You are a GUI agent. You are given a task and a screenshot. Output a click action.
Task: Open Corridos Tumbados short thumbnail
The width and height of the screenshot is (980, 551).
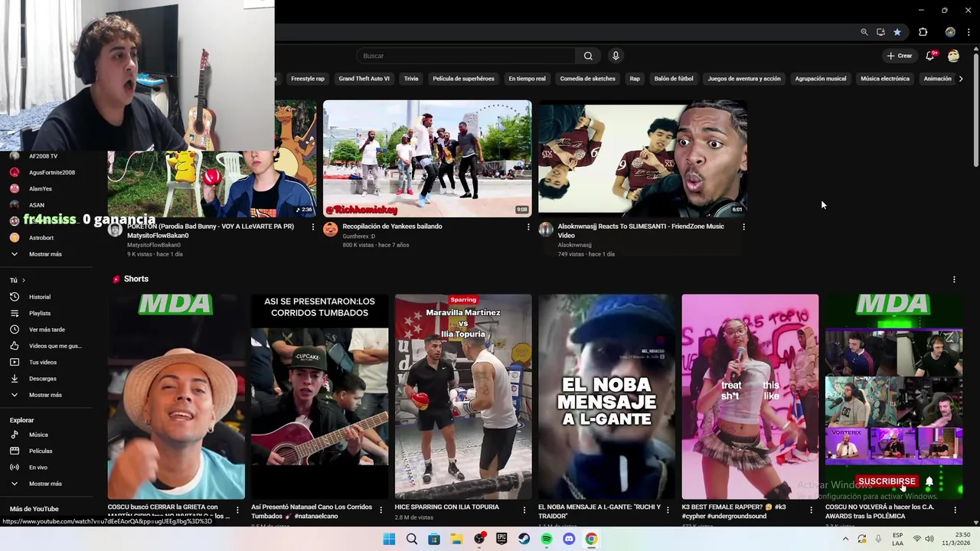point(319,396)
